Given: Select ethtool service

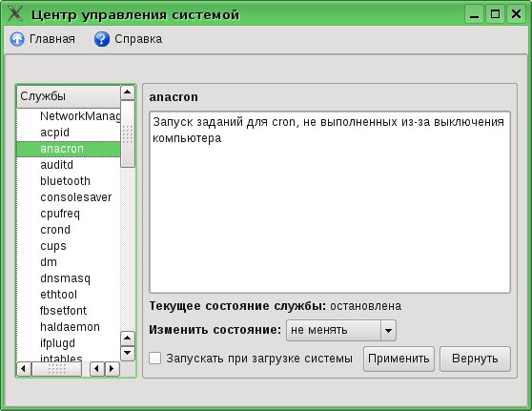Looking at the screenshot, I should tap(69, 295).
